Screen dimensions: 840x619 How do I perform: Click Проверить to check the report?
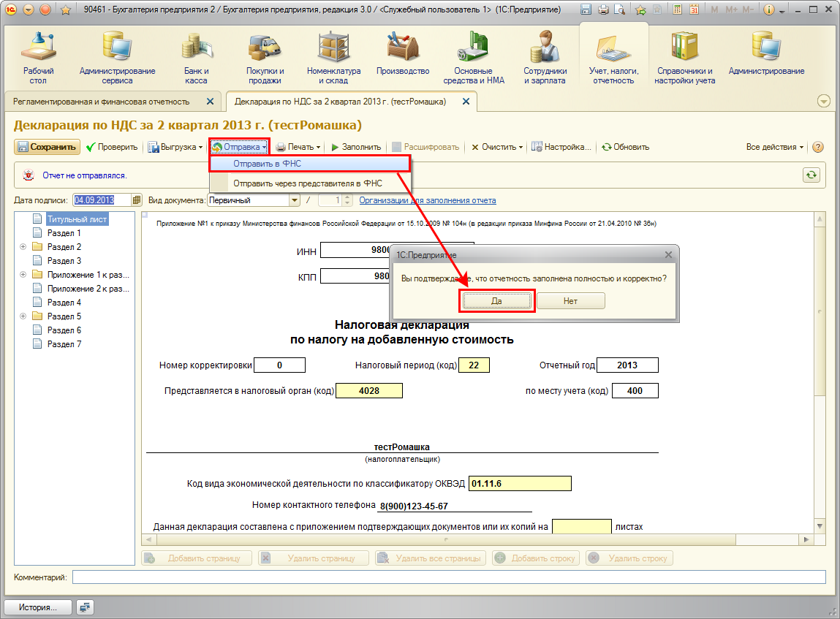pyautogui.click(x=112, y=147)
